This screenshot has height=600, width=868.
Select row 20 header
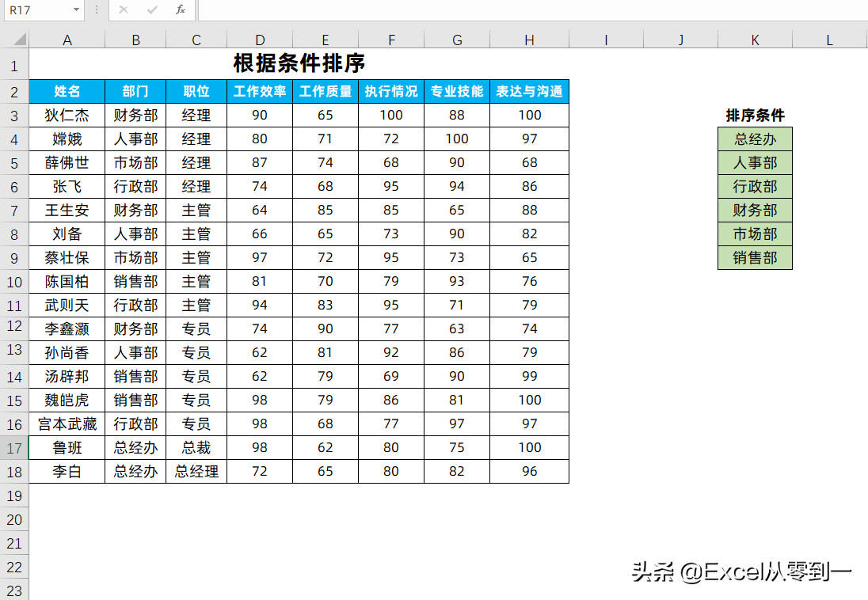(x=14, y=519)
